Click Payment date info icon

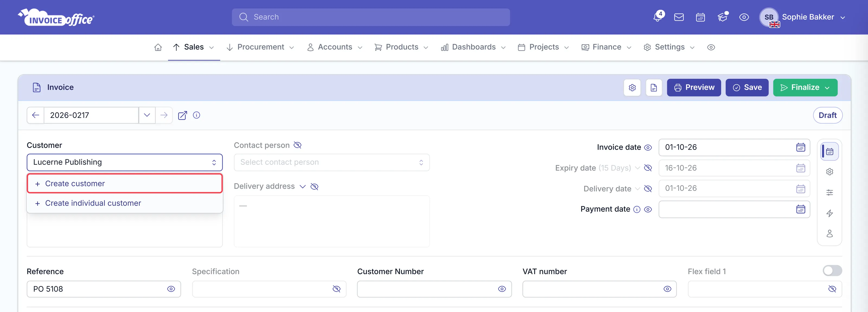click(x=637, y=209)
